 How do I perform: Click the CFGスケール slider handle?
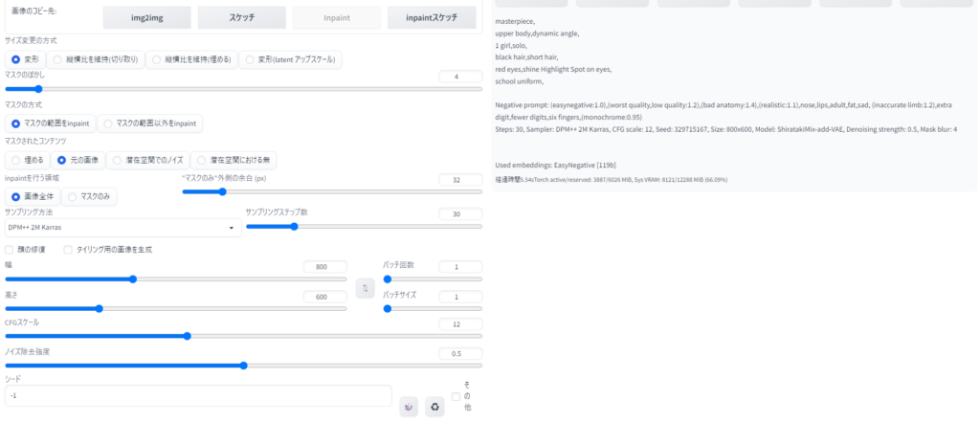tap(187, 336)
